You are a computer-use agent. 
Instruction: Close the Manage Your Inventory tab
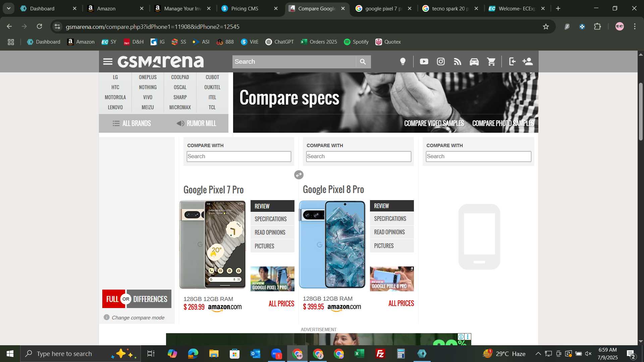(x=209, y=8)
